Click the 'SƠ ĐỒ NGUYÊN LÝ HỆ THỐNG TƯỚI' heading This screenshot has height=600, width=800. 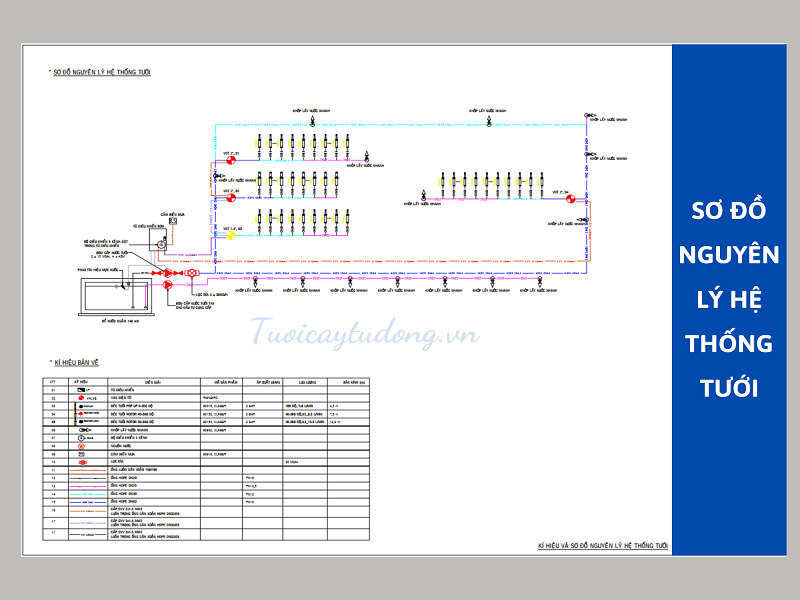pyautogui.click(x=100, y=72)
